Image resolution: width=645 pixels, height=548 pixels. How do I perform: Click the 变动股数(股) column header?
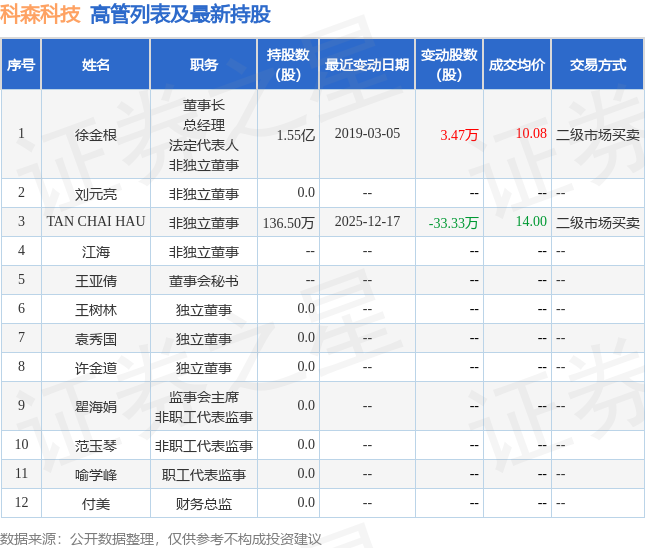[x=449, y=65]
